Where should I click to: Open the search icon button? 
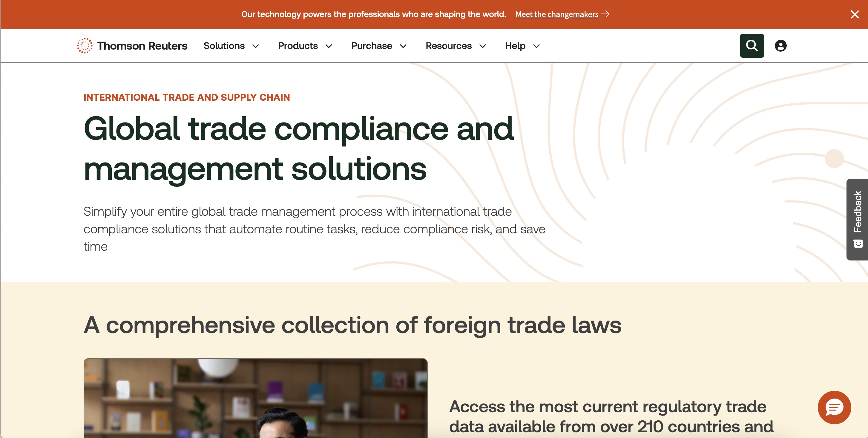click(x=752, y=45)
